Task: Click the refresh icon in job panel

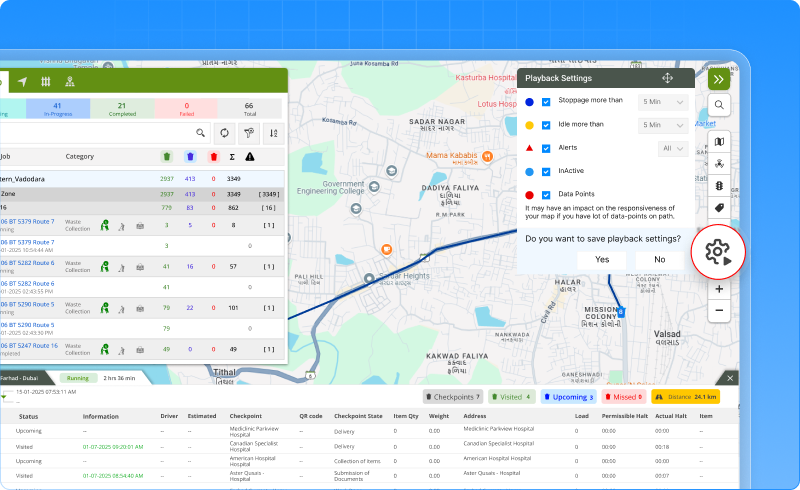Action: 225,132
